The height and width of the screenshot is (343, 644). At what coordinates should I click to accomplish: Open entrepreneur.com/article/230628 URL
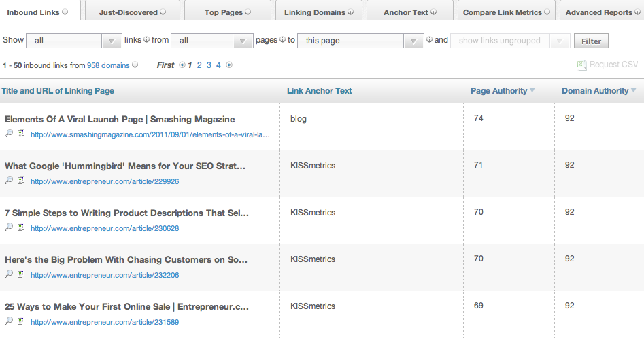pos(105,228)
